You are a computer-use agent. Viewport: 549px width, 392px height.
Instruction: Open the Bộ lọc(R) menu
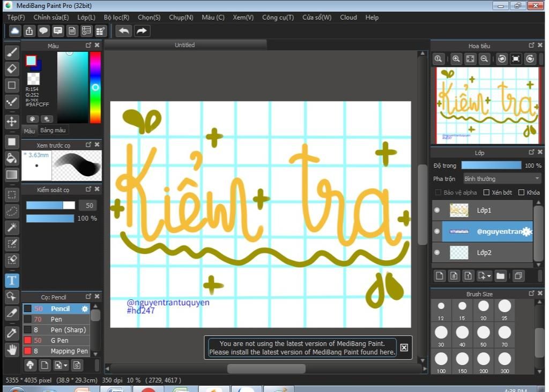point(116,18)
